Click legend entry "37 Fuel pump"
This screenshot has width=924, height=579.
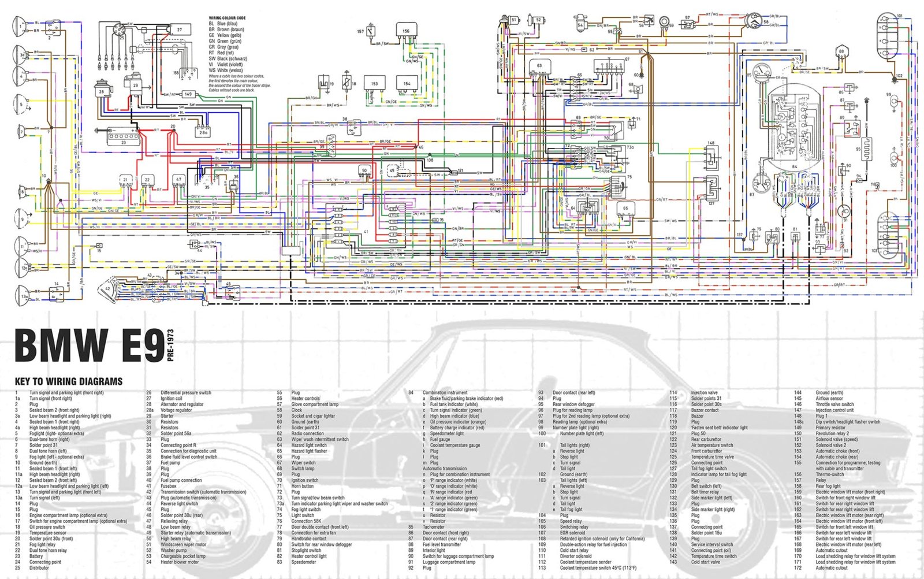point(163,462)
